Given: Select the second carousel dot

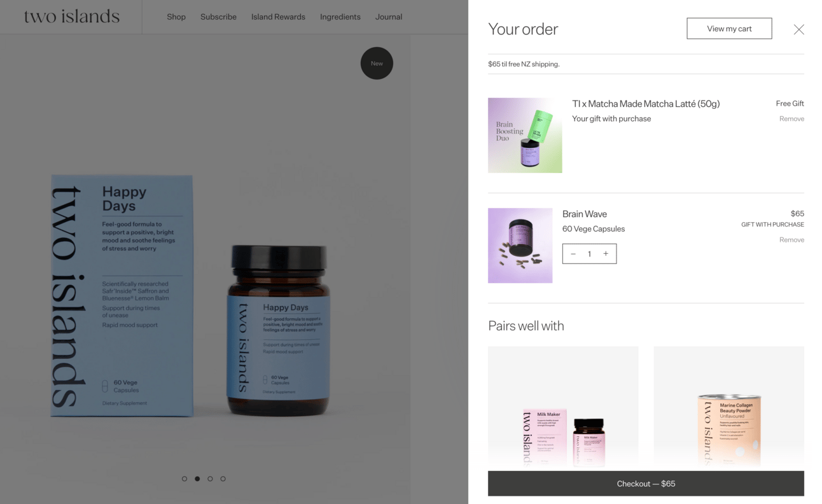Looking at the screenshot, I should pos(197,479).
